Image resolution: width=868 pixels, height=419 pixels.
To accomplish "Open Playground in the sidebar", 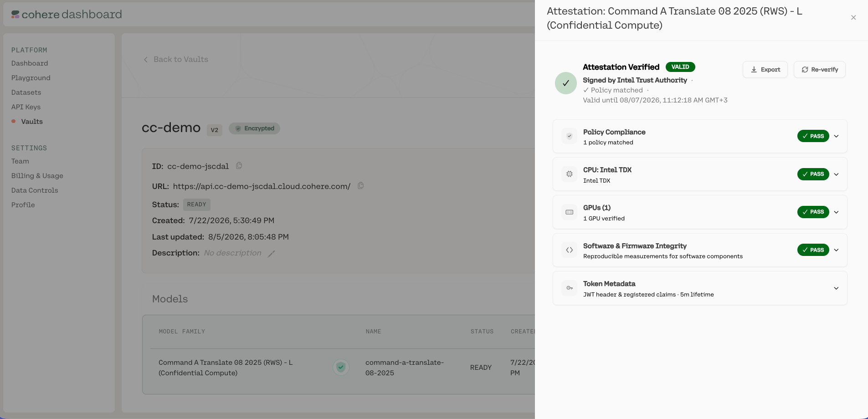I will click(31, 78).
